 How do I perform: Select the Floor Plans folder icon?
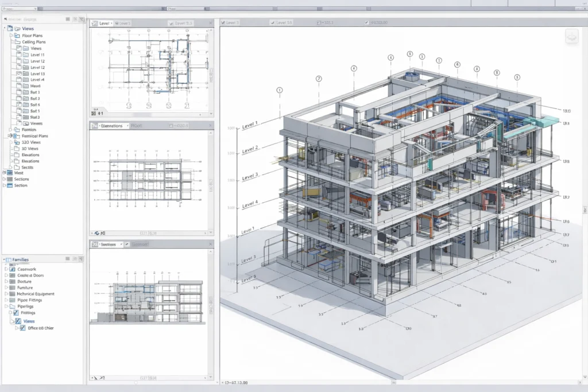17,36
